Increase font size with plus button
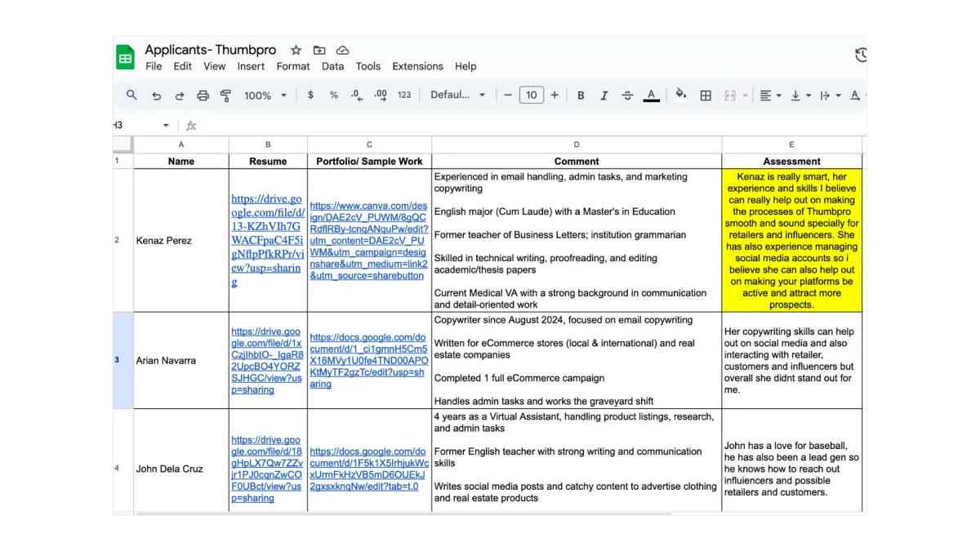 (x=555, y=96)
